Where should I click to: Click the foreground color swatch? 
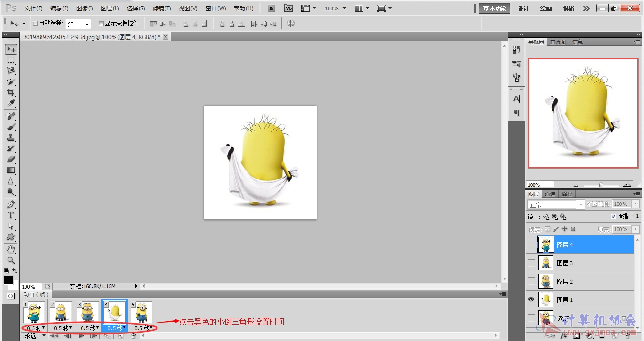[x=8, y=280]
